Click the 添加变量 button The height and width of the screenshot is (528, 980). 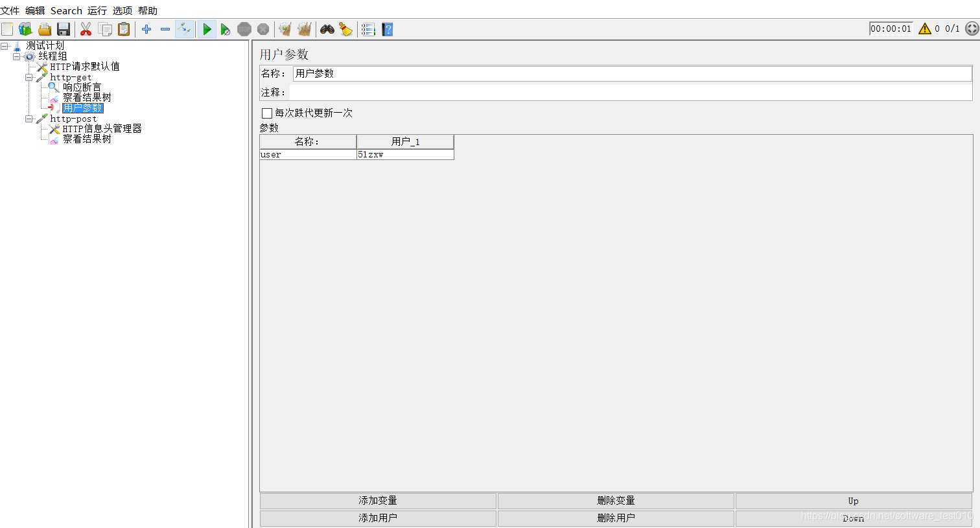click(x=378, y=501)
